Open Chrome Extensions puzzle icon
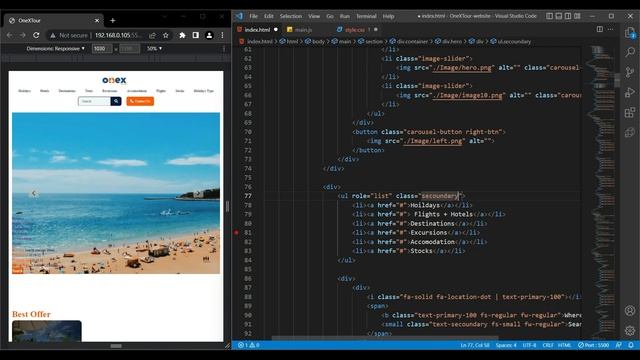Image resolution: width=640 pixels, height=360 pixels. point(182,36)
